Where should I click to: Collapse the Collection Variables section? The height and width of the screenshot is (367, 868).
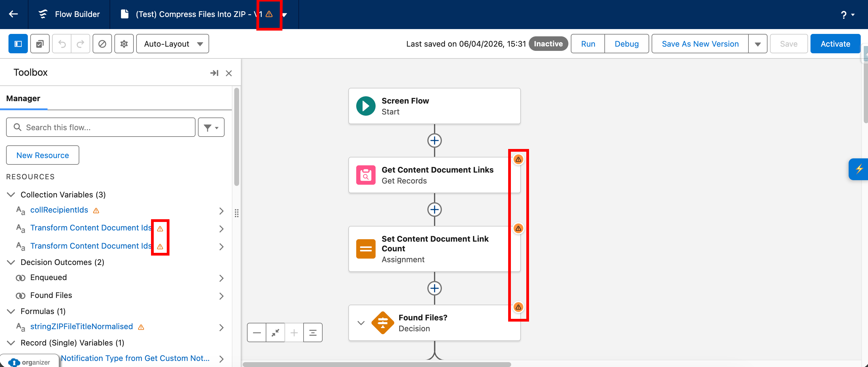click(x=11, y=195)
